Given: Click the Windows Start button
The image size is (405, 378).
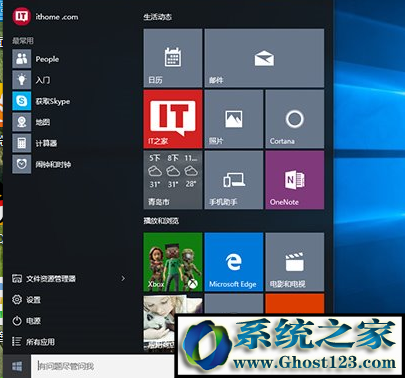Looking at the screenshot, I should point(17,366).
